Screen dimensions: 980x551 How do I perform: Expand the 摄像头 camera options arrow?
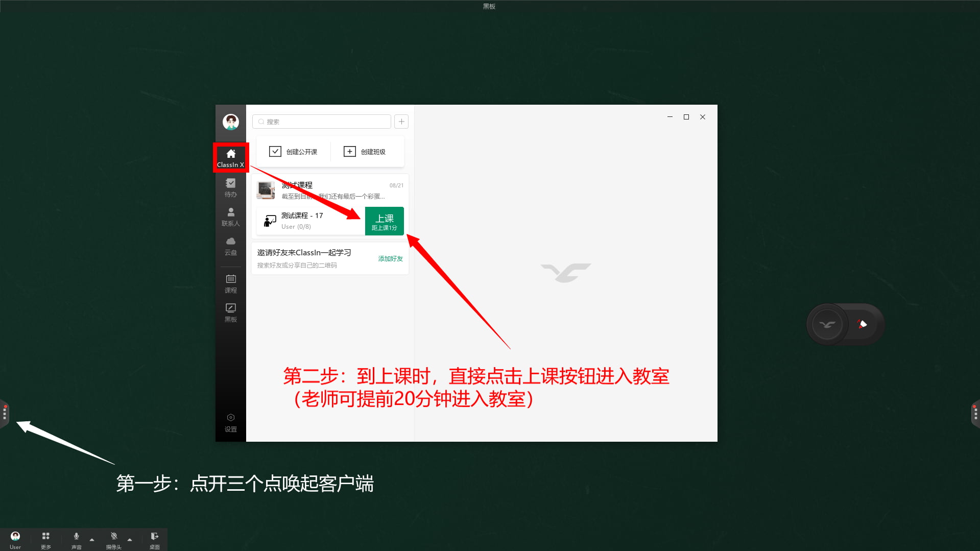(130, 540)
